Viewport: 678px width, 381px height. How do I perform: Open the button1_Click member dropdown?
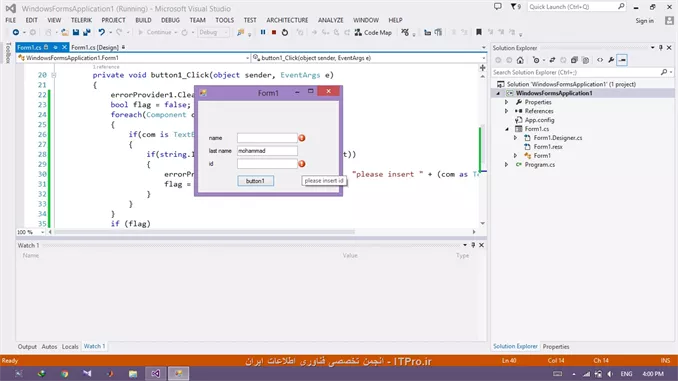369,58
